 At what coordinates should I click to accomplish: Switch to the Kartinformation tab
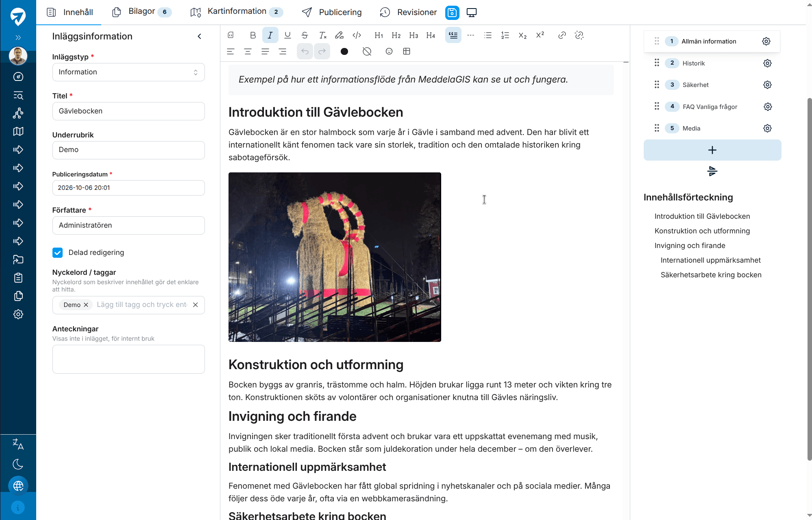(237, 12)
